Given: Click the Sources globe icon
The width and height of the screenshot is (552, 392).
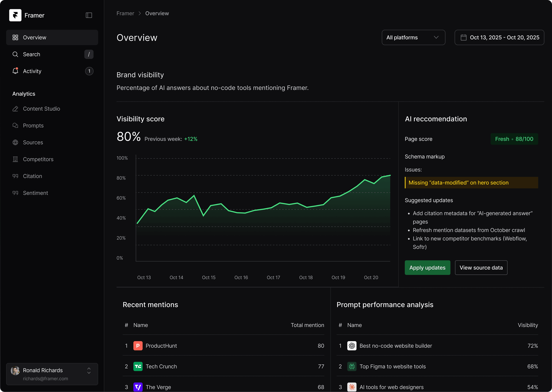Looking at the screenshot, I should click(x=15, y=142).
